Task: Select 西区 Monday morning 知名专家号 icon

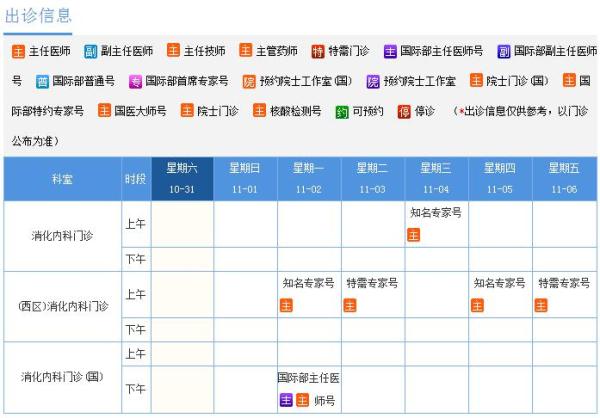Action: (x=286, y=305)
